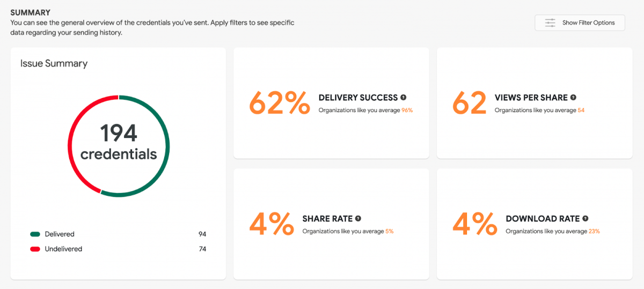Viewport: 644px width, 289px height.
Task: Click the 62% delivery success figure
Action: [280, 102]
